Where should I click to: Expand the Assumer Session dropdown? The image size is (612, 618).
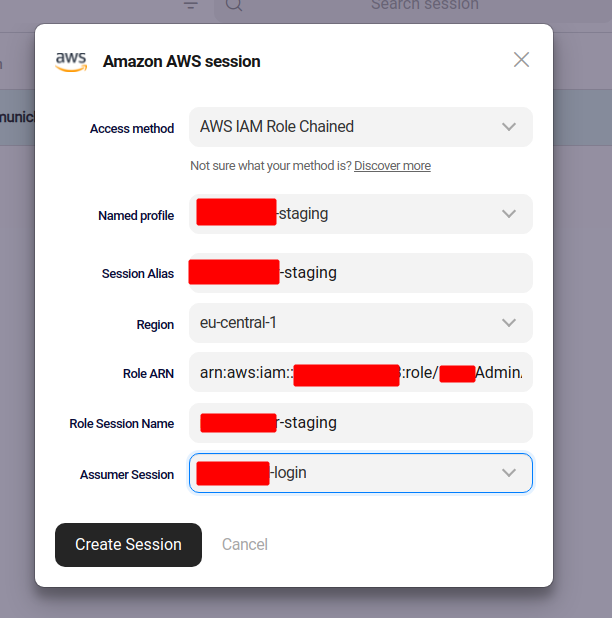click(361, 473)
